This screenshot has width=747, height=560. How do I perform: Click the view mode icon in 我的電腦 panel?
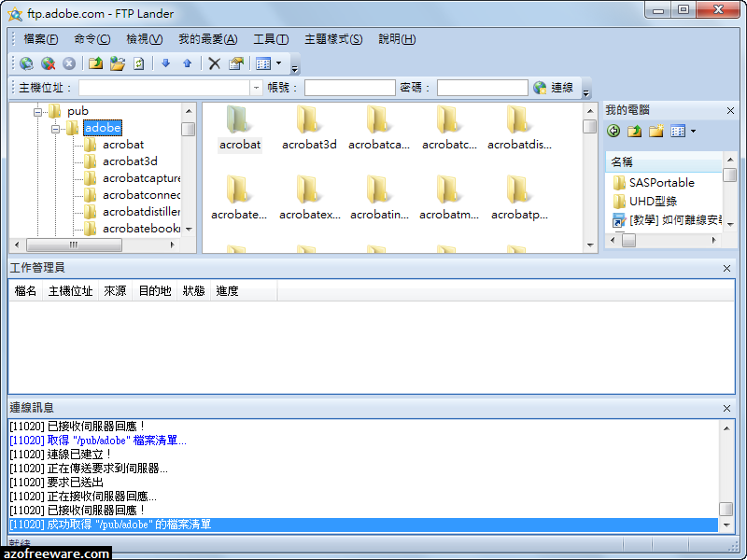click(x=678, y=131)
